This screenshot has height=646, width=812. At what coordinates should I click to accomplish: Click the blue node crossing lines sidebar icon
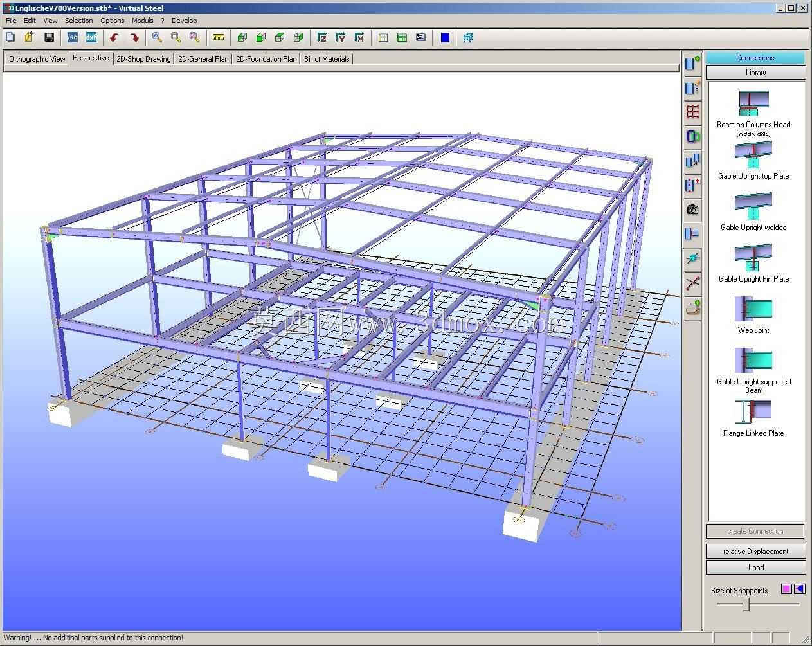692,258
